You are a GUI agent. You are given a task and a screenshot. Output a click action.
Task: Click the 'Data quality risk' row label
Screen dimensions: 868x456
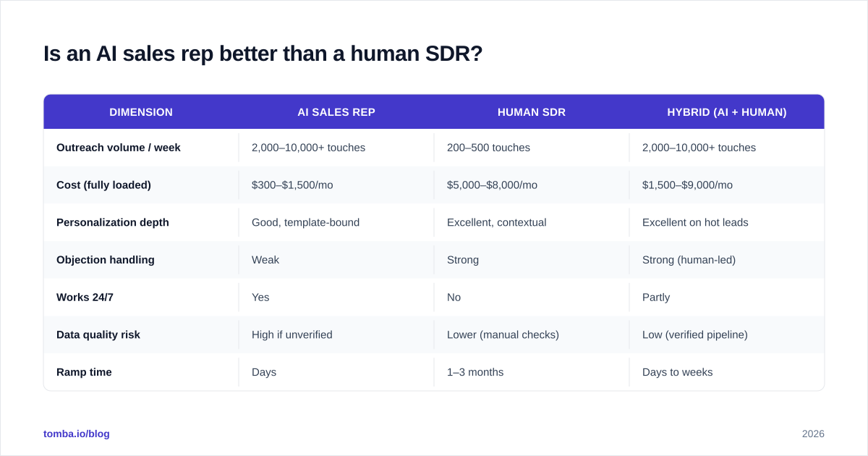tap(98, 335)
